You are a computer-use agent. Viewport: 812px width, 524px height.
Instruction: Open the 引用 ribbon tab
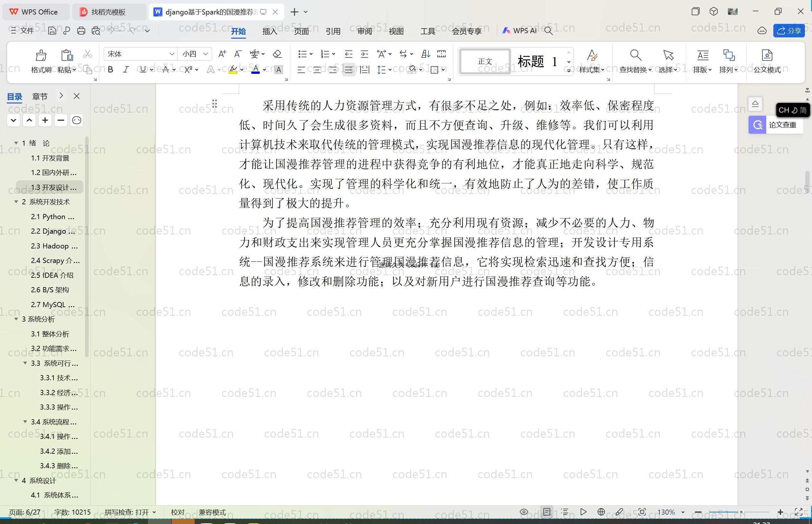pyautogui.click(x=333, y=31)
